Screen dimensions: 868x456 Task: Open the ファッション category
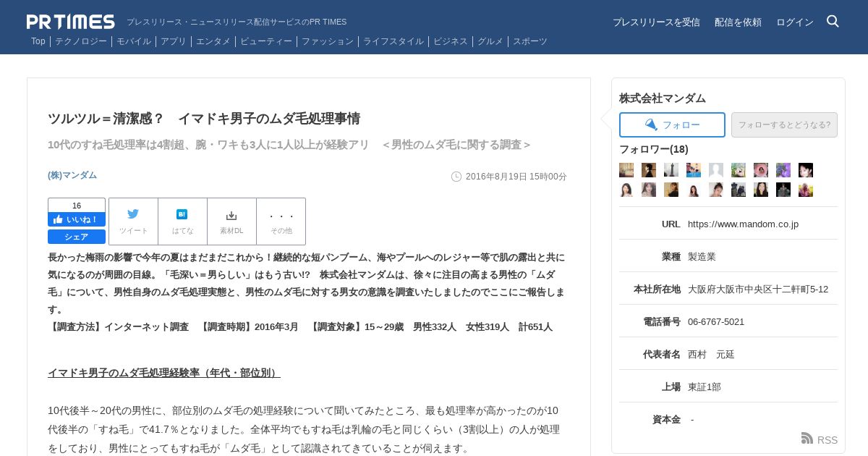(x=328, y=41)
